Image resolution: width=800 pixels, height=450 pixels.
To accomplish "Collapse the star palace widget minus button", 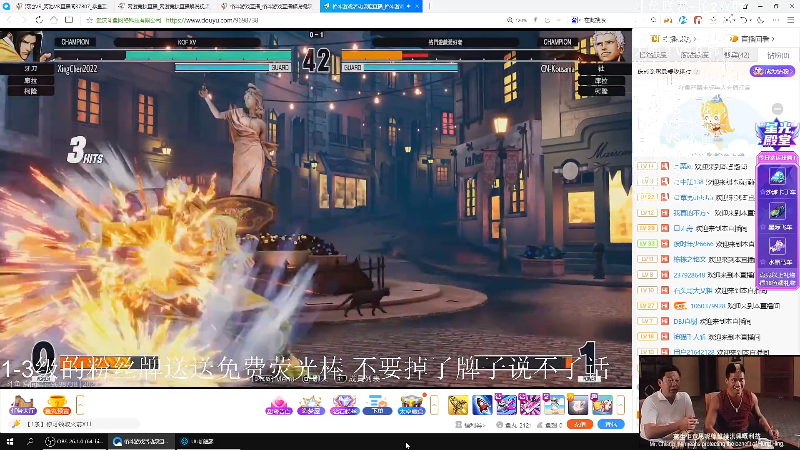I will click(x=777, y=109).
